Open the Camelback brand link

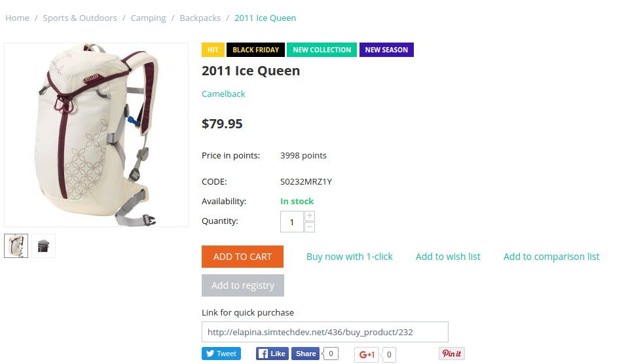[223, 94]
